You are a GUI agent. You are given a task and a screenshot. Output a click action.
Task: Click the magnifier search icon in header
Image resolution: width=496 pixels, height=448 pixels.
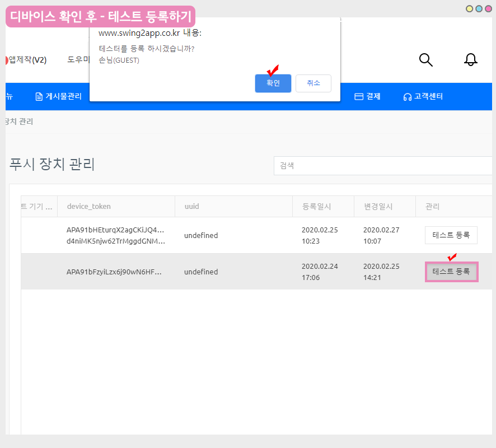pos(426,60)
